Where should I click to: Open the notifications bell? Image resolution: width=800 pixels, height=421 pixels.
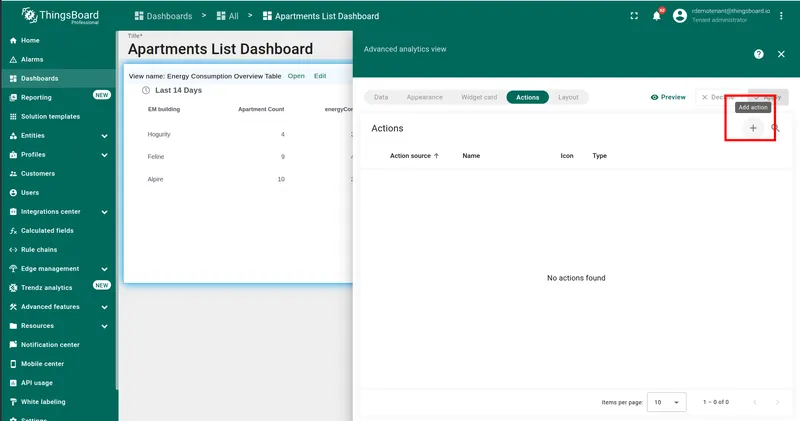point(657,16)
